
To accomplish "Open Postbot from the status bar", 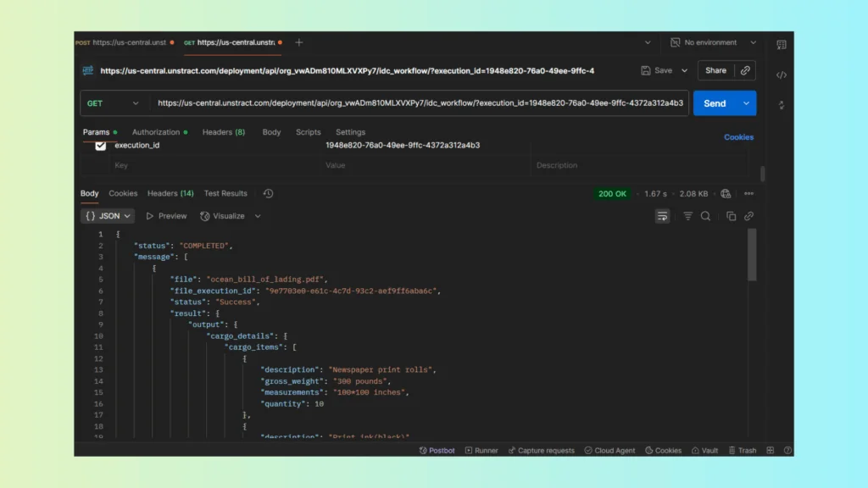I will 437,451.
